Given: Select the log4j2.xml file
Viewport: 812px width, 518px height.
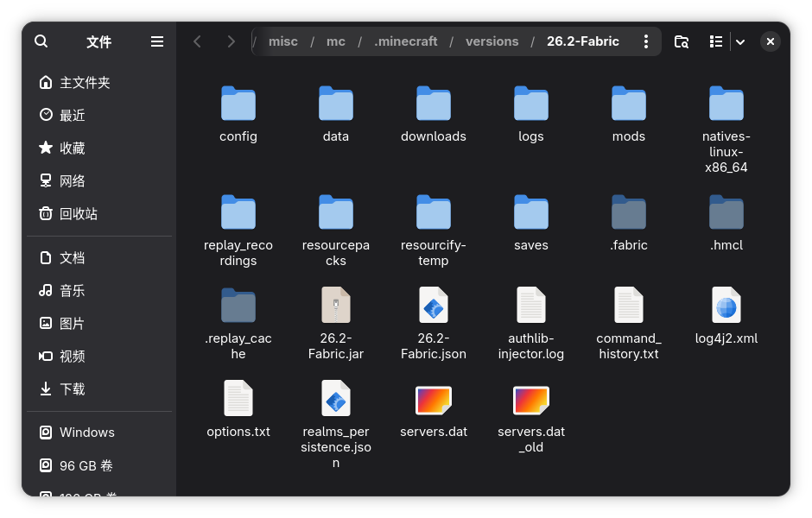Looking at the screenshot, I should 726,316.
